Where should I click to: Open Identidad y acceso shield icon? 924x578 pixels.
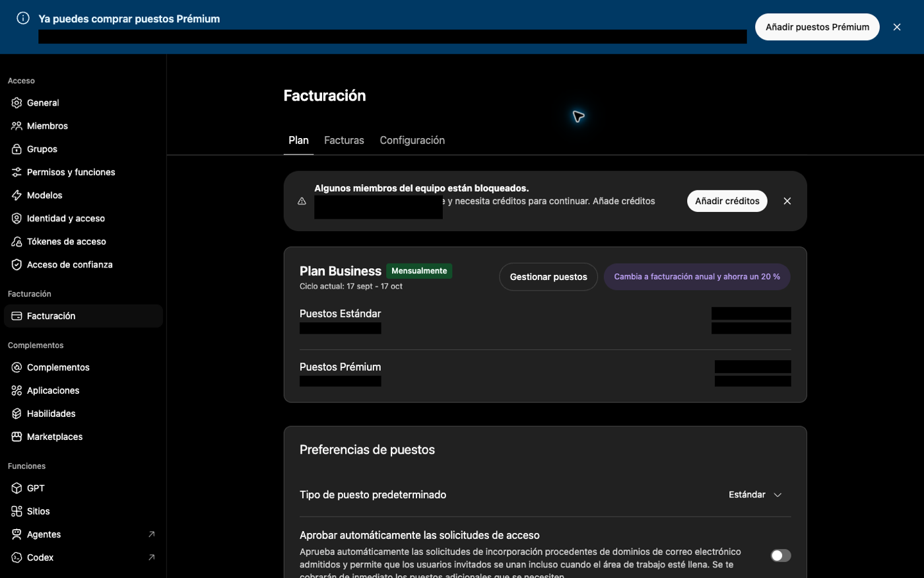(x=16, y=219)
